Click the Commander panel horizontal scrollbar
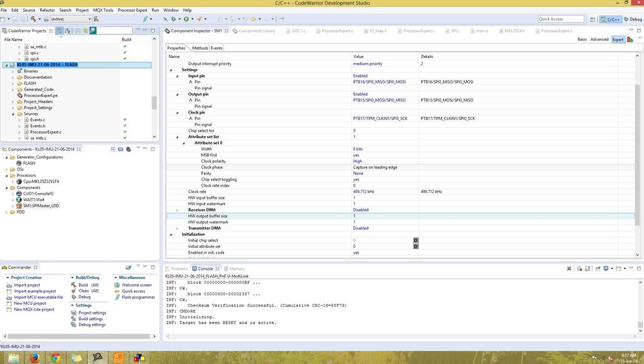The width and height of the screenshot is (644, 364). click(x=79, y=336)
